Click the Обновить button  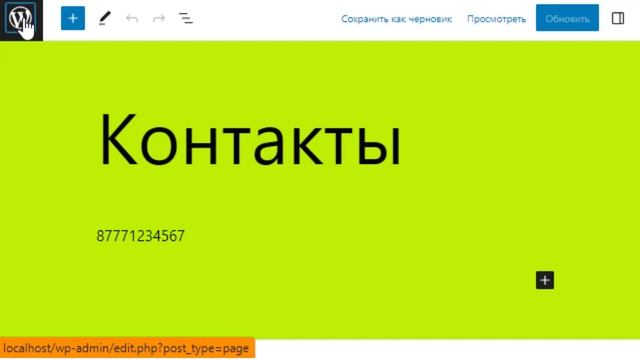[x=567, y=18]
